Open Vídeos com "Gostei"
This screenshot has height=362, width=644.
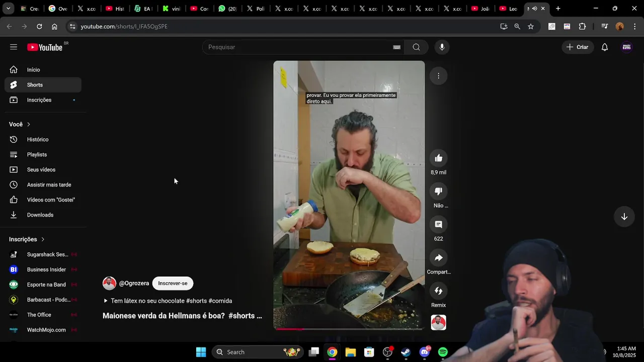[43, 200]
